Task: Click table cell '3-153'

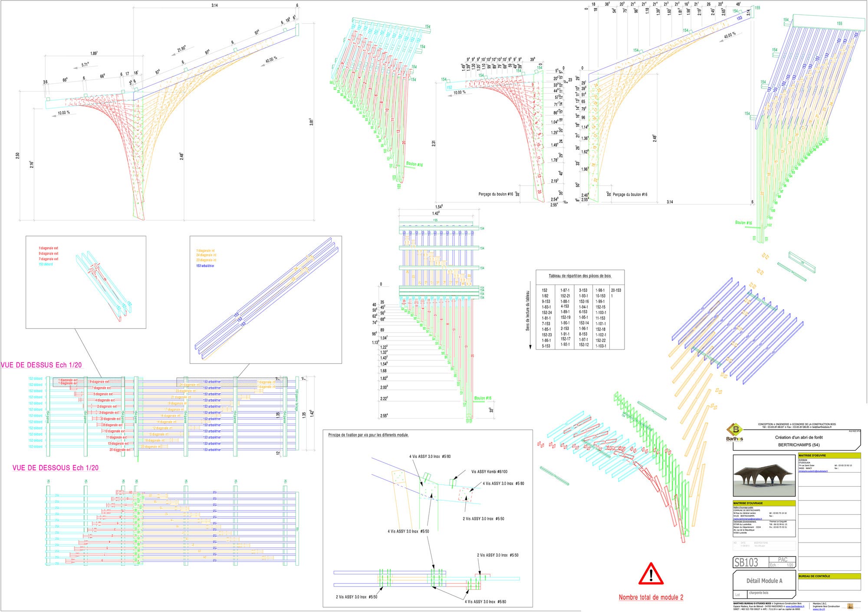Action: pos(583,290)
